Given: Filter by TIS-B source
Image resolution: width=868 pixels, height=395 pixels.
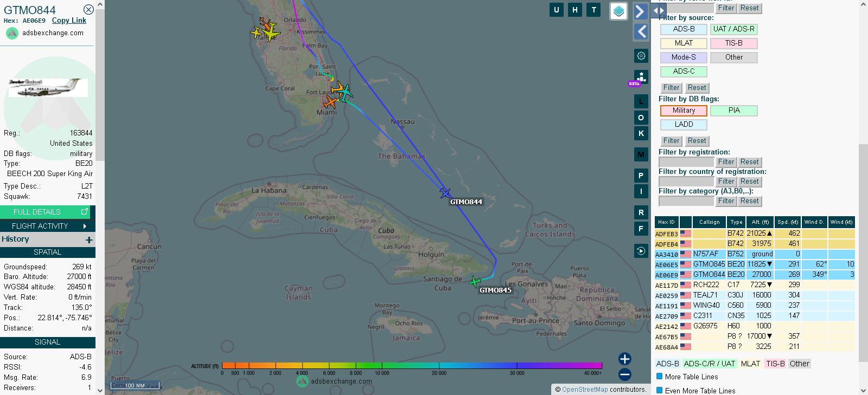Looking at the screenshot, I should click(734, 43).
